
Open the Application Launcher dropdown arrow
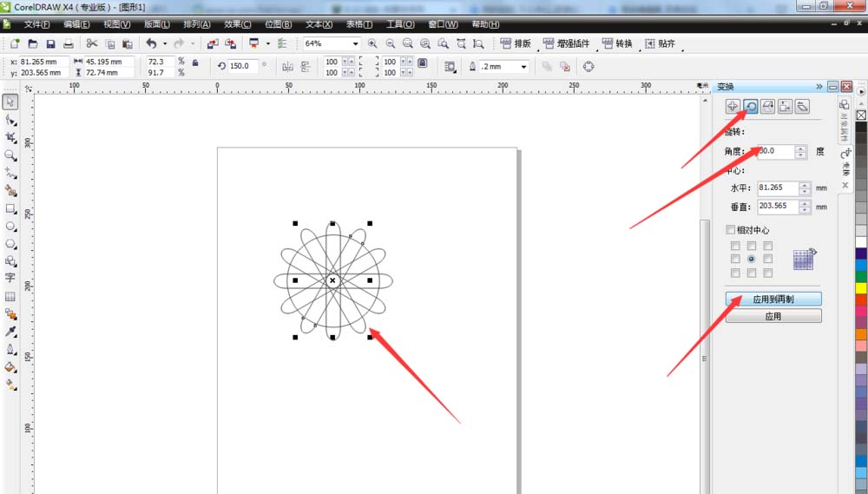click(268, 43)
